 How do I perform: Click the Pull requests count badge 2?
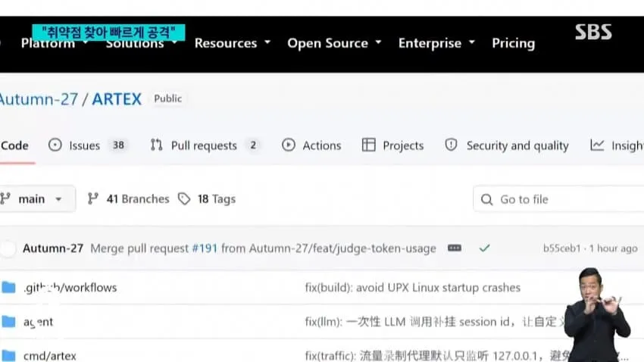tap(253, 145)
